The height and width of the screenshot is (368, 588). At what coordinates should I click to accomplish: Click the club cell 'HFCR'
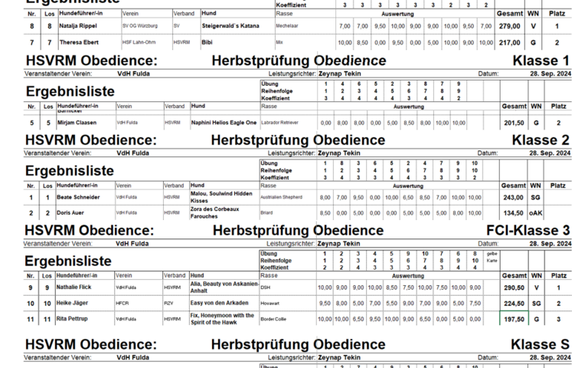tap(122, 304)
